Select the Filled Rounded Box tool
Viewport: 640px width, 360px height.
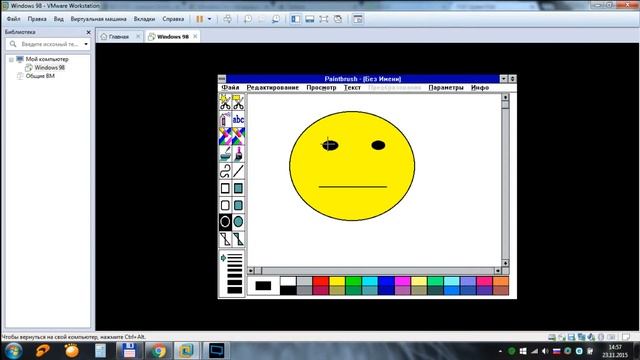pos(238,205)
